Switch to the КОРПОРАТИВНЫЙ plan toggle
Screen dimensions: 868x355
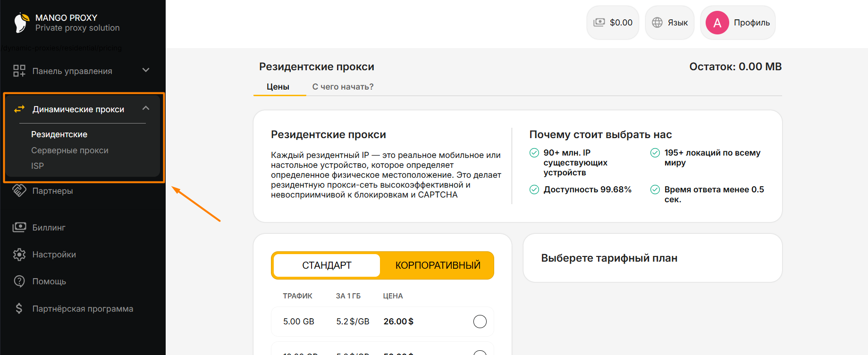tap(438, 265)
